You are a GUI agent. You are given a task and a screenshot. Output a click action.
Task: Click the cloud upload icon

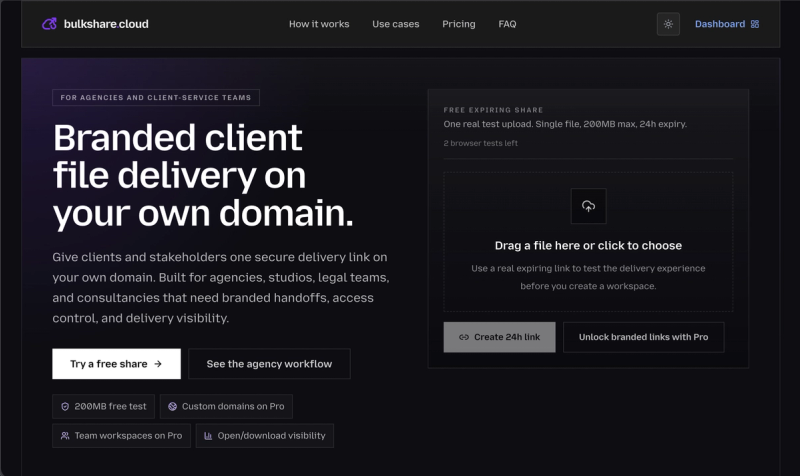click(588, 206)
